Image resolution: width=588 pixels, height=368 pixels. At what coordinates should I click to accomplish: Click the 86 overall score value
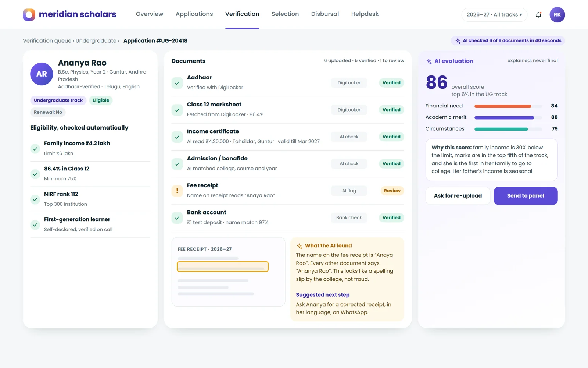437,82
